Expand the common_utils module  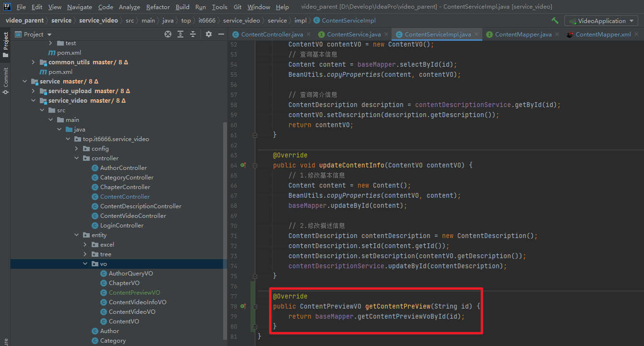tap(33, 62)
